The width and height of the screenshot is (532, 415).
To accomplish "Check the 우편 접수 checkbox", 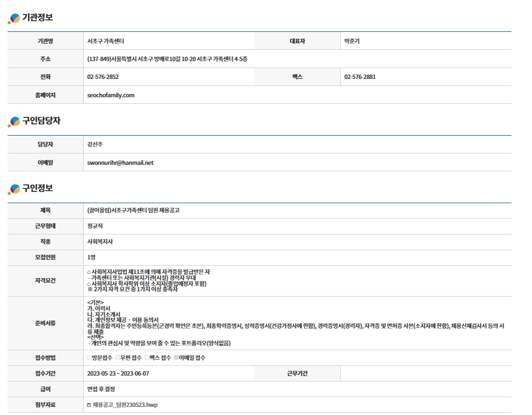I will click(x=118, y=358).
